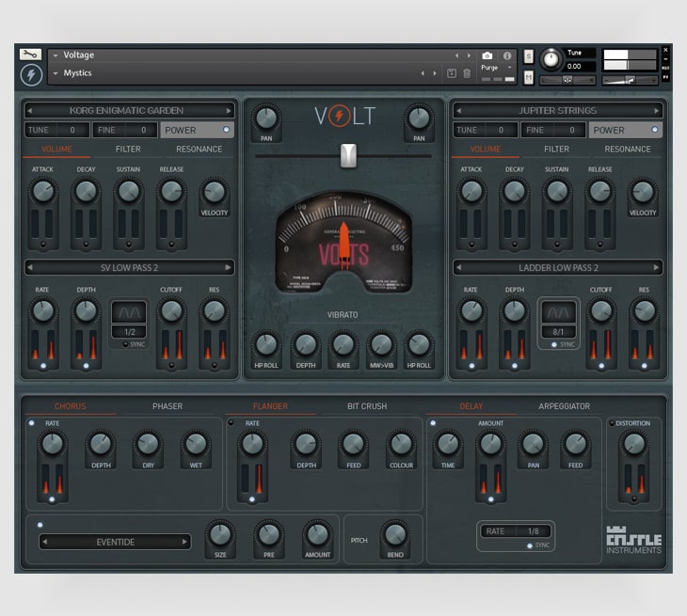This screenshot has height=616, width=687.
Task: Select the next sound after Jupiter Strings
Action: pos(657,111)
